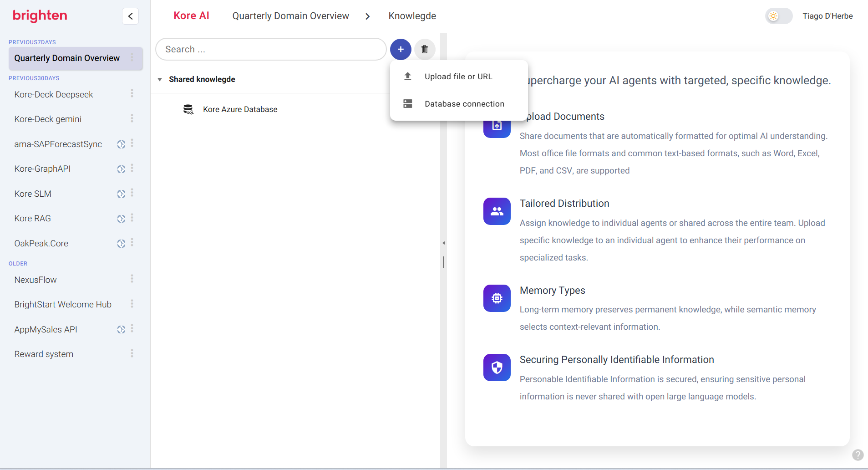Viewport: 868px width, 470px height.
Task: Open Kore-Deck Deepseek in sidebar
Action: pos(54,95)
